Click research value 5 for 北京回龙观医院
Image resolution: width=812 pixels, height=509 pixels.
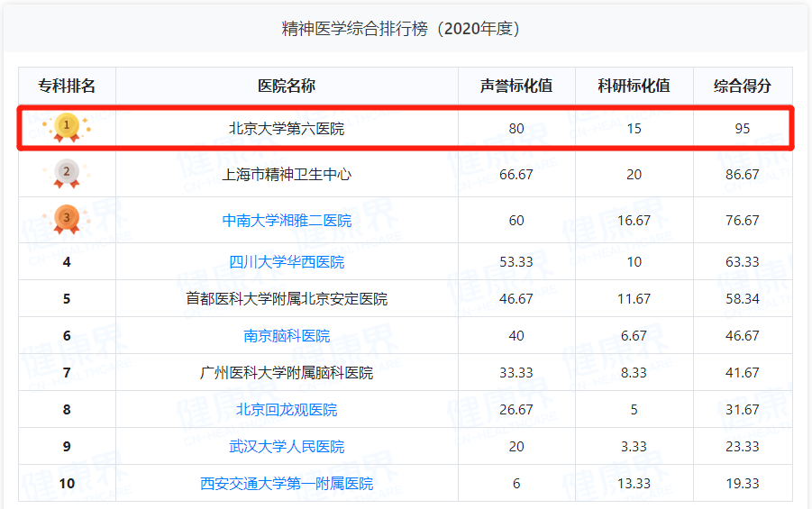coord(634,410)
